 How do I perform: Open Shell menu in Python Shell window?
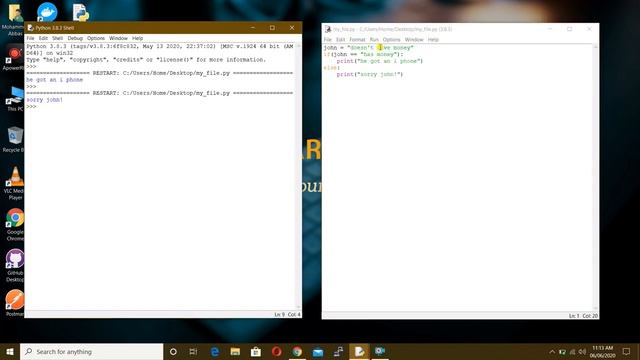58,38
